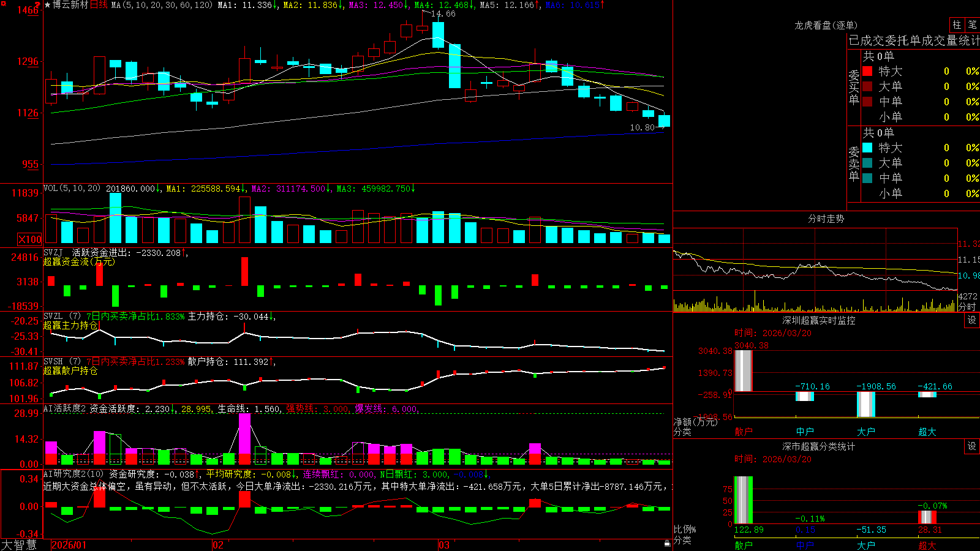Click the 122.89 散户 ratio value

click(749, 530)
